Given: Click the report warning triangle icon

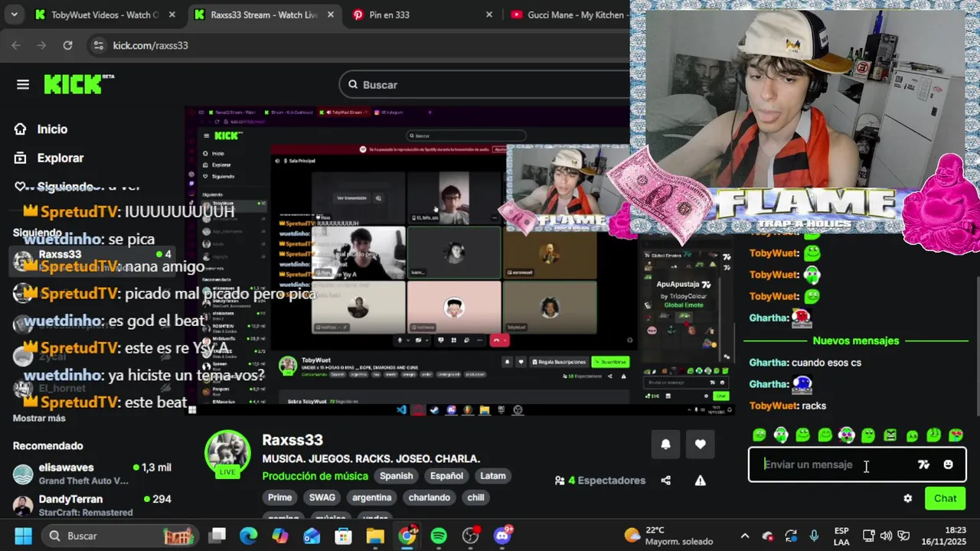Looking at the screenshot, I should (700, 481).
